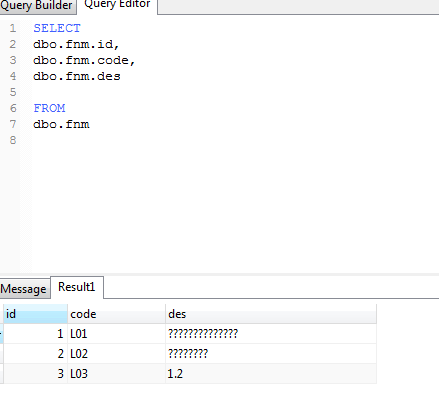Sort by the des column header
Screen dimensions: 439x415
(271, 314)
